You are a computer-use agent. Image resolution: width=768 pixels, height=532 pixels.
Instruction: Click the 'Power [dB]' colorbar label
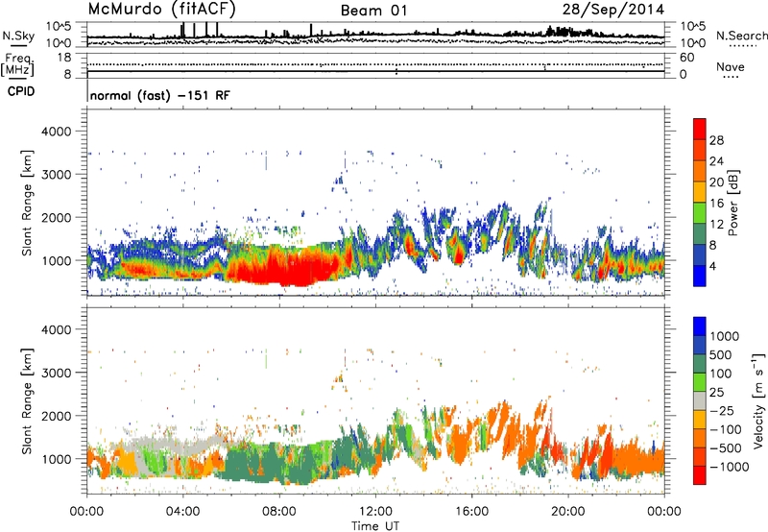pos(732,203)
